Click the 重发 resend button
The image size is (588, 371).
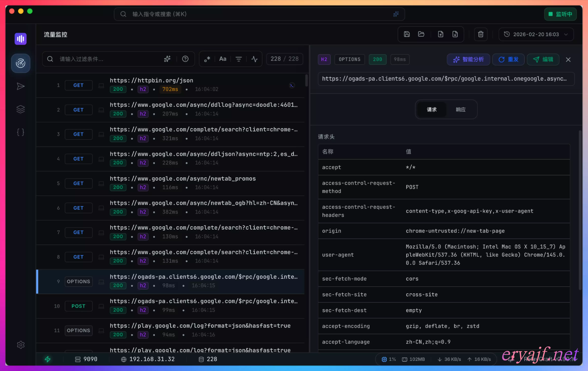pos(508,59)
